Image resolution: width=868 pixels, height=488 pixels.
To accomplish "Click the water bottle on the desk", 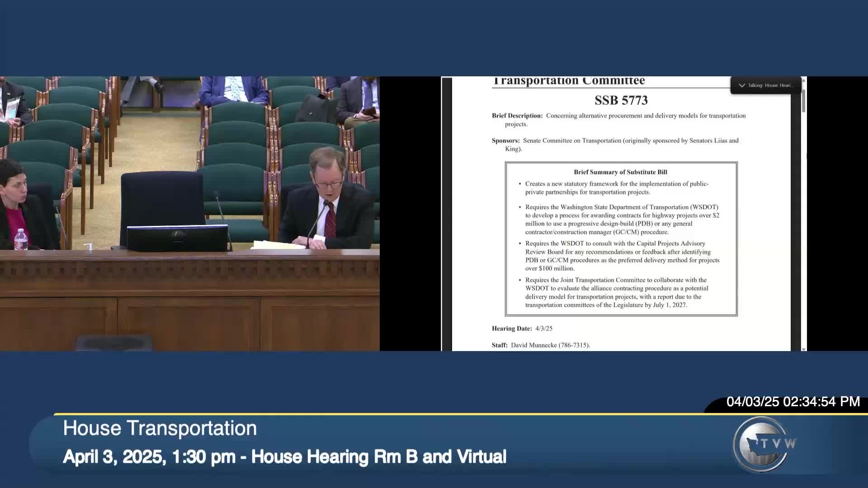I will coord(21,239).
